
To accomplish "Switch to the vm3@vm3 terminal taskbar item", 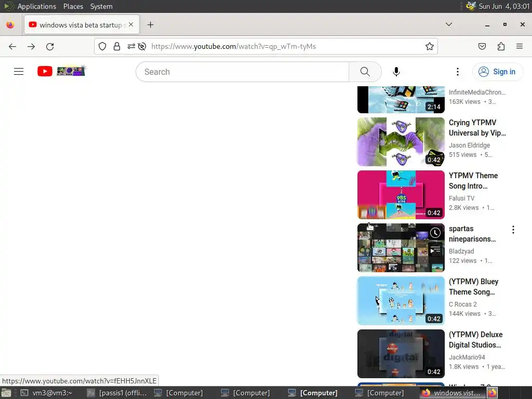I will click(47, 393).
